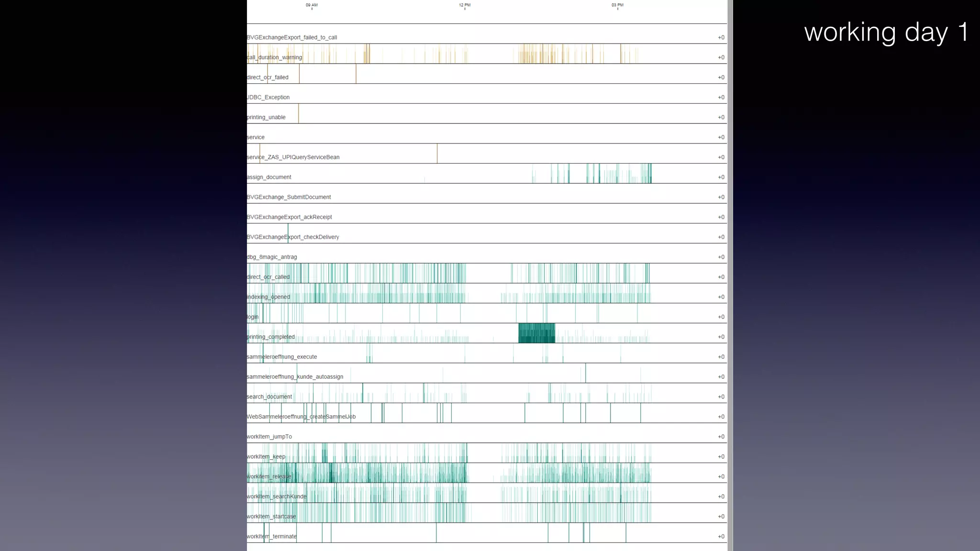This screenshot has width=980, height=551.
Task: Click the BVGExchangeExport_checkDelivery label
Action: [x=293, y=237]
